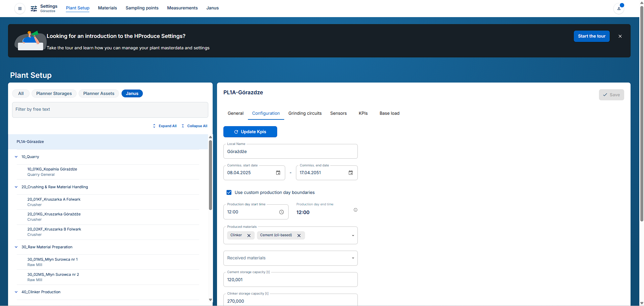The width and height of the screenshot is (644, 306).
Task: Filter list by Planner Storages chip
Action: coord(54,94)
